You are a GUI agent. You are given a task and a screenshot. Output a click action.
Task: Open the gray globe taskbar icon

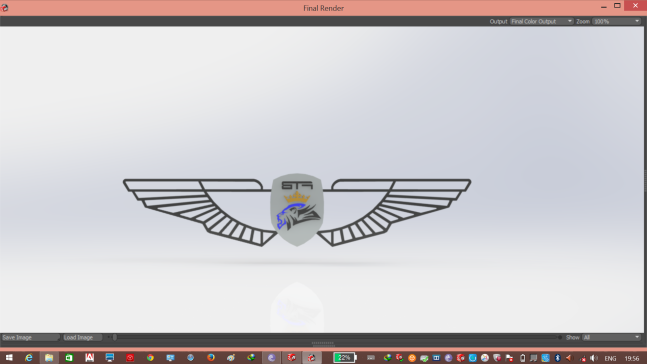coord(190,358)
